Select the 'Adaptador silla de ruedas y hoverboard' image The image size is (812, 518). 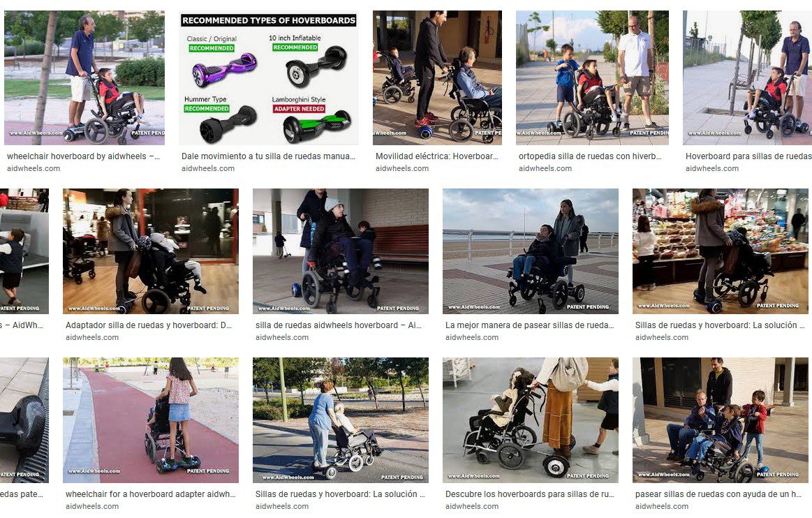click(151, 251)
